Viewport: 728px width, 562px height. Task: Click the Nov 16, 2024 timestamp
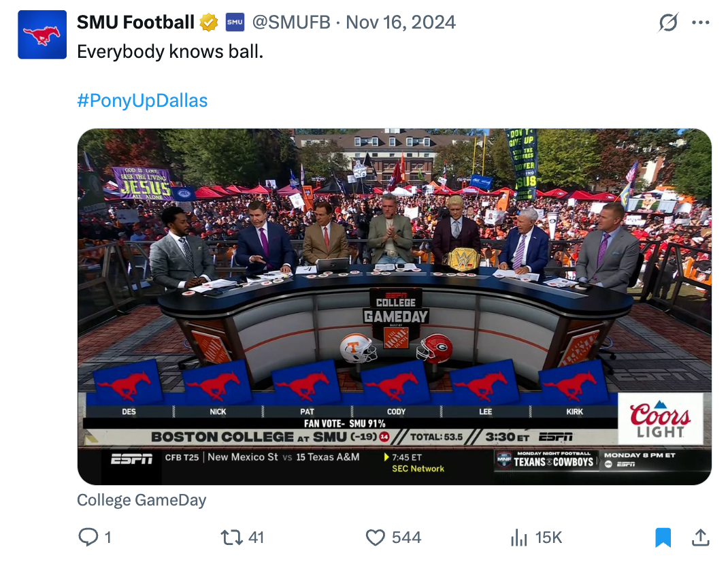click(401, 22)
